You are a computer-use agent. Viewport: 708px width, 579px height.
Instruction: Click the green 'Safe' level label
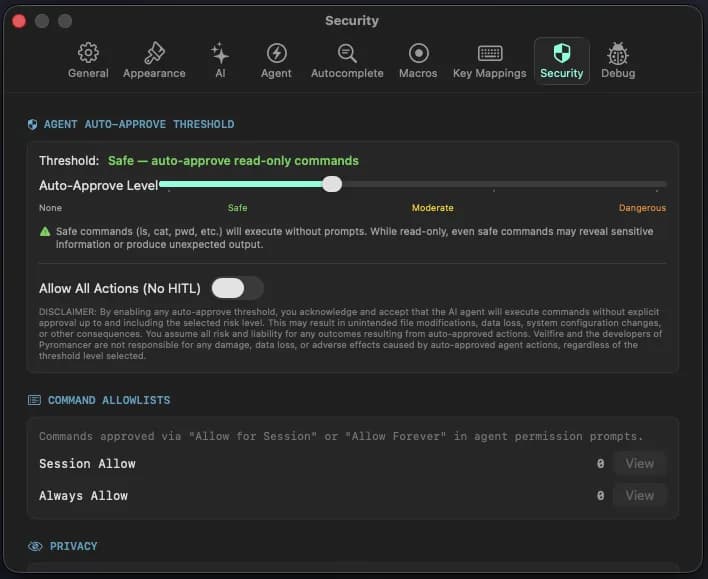click(x=238, y=208)
